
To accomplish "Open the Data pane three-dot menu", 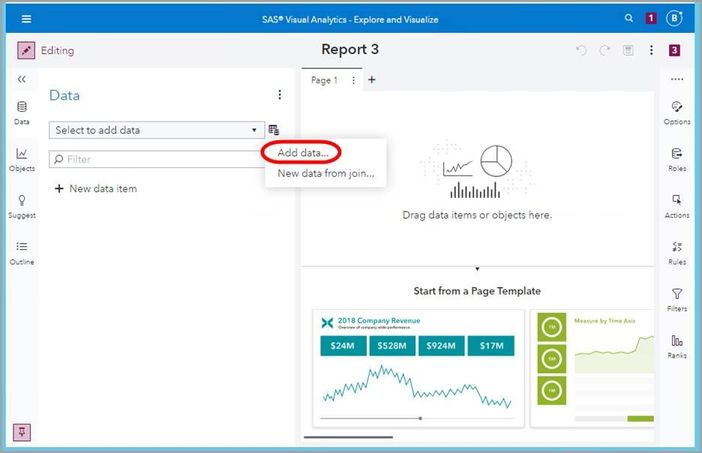I will pos(279,95).
